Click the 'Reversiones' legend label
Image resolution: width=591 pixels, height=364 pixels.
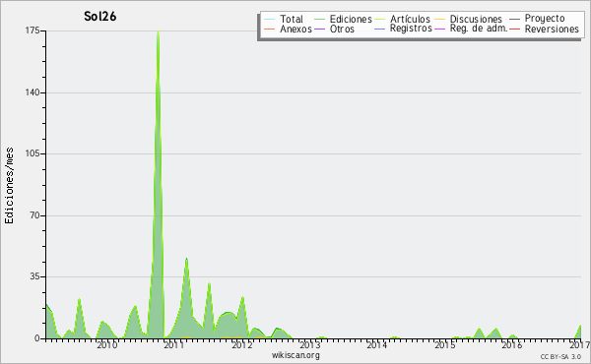point(552,29)
